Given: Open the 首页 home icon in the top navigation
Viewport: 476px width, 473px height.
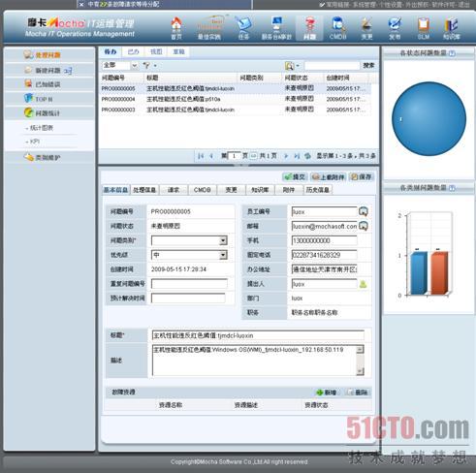Looking at the screenshot, I should pyautogui.click(x=176, y=27).
